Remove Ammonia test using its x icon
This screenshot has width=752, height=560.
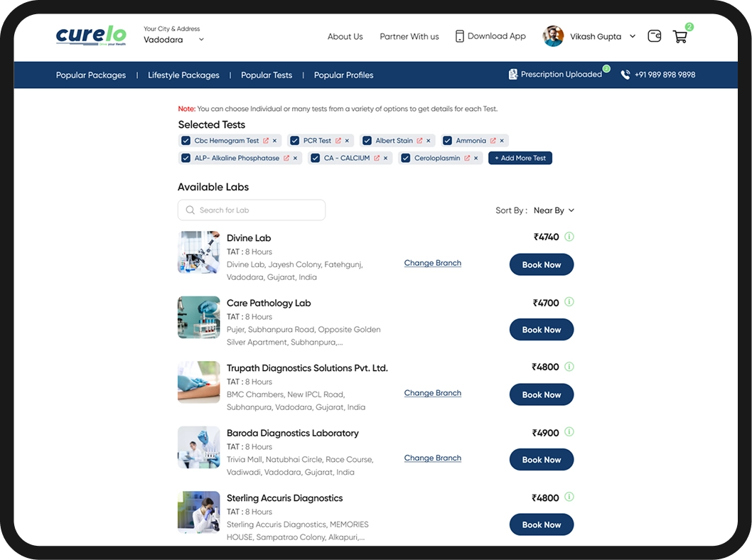tap(502, 141)
